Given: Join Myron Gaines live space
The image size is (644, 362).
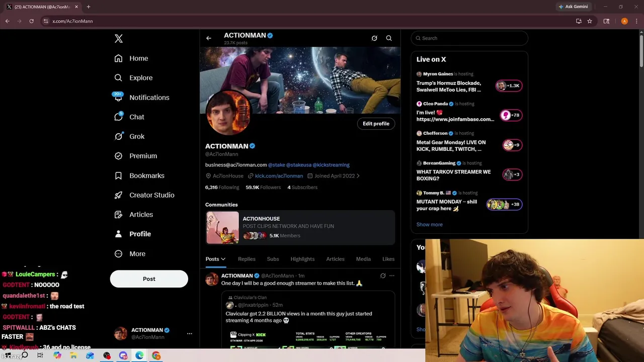Looking at the screenshot, I should [469, 83].
